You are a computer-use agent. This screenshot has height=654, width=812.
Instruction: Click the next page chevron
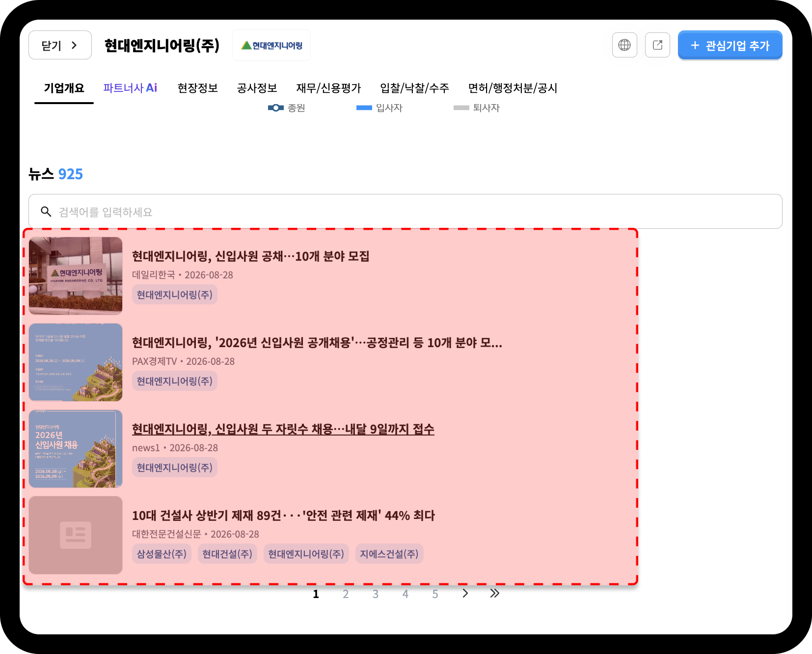(465, 594)
